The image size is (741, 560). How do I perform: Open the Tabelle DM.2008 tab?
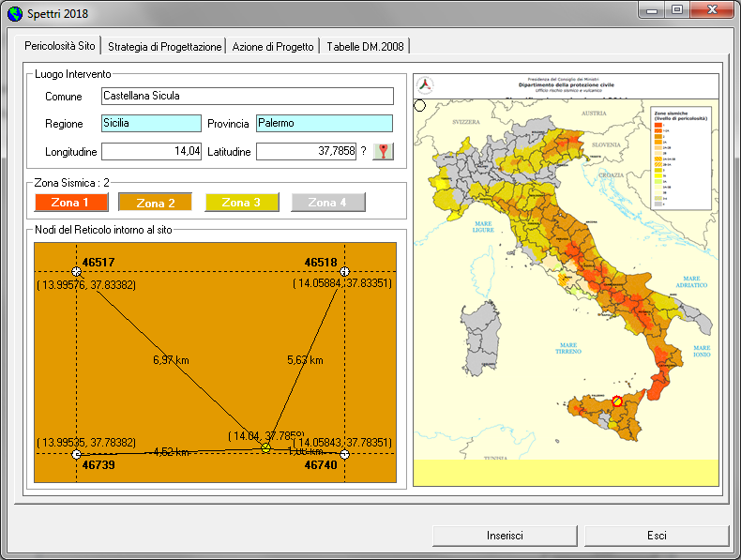pyautogui.click(x=365, y=47)
